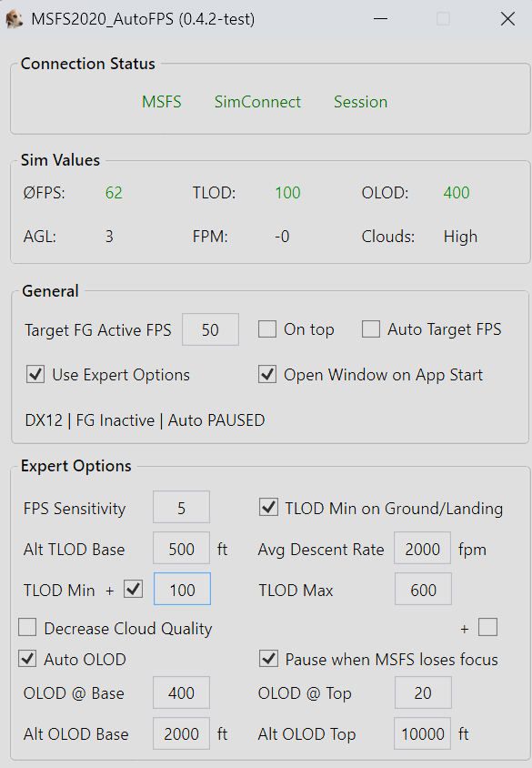Image resolution: width=532 pixels, height=768 pixels.
Task: Minimize the AutoFPS window
Action: (x=380, y=19)
